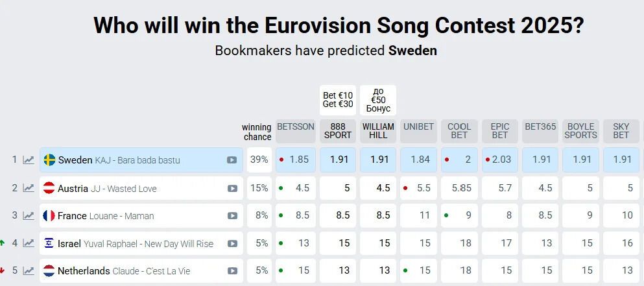The image size is (644, 286).
Task: Play the Austria Wasted Love video
Action: pos(232,189)
